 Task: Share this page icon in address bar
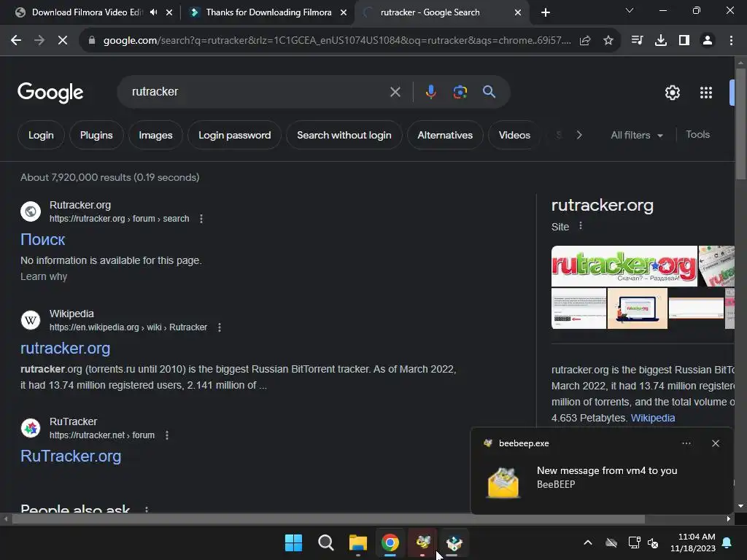point(585,41)
